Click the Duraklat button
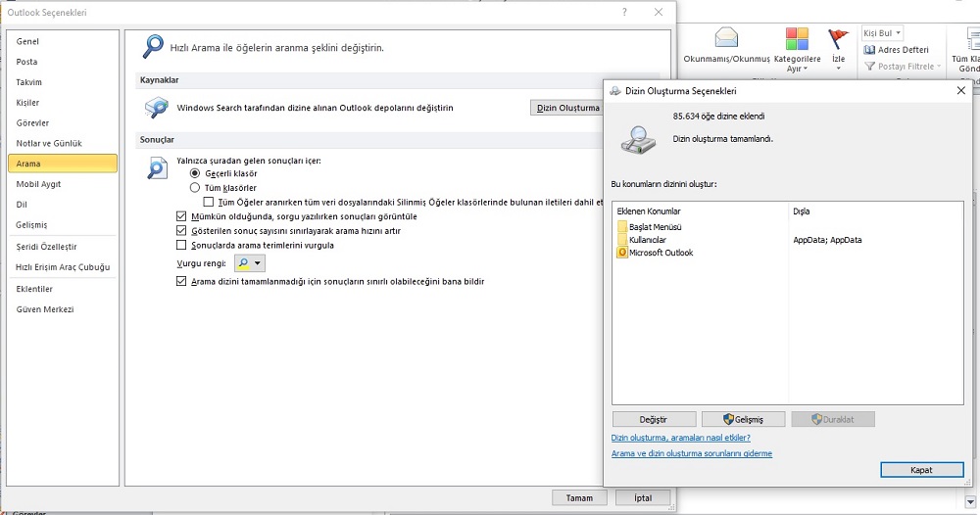This screenshot has height=515, width=980. point(832,419)
